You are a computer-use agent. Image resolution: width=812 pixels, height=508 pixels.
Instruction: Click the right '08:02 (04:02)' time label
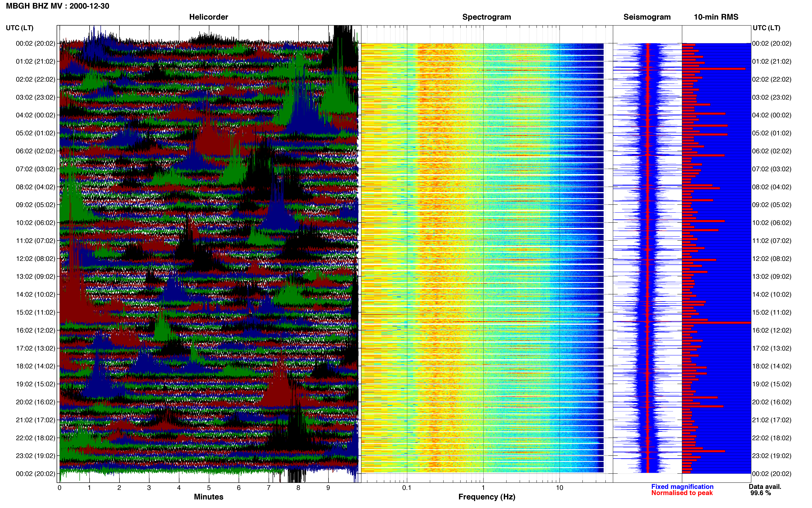click(772, 187)
